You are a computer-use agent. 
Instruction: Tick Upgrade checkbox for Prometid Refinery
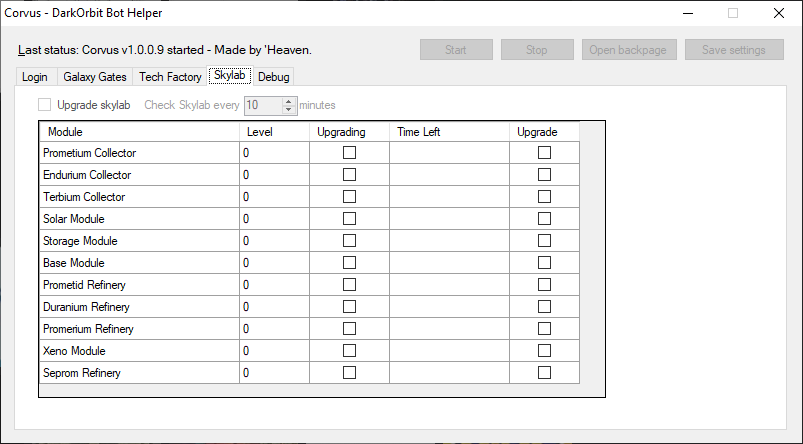544,285
